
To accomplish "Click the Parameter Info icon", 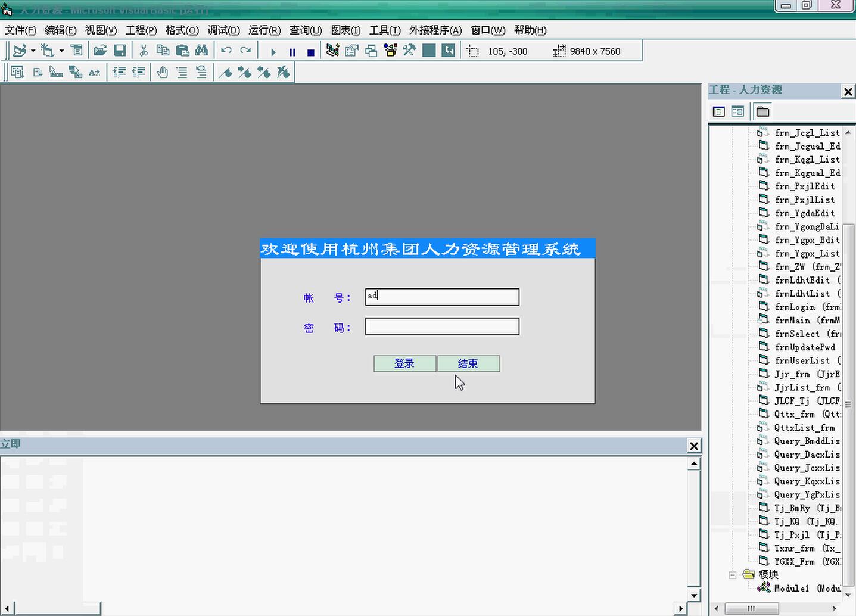I will point(75,72).
